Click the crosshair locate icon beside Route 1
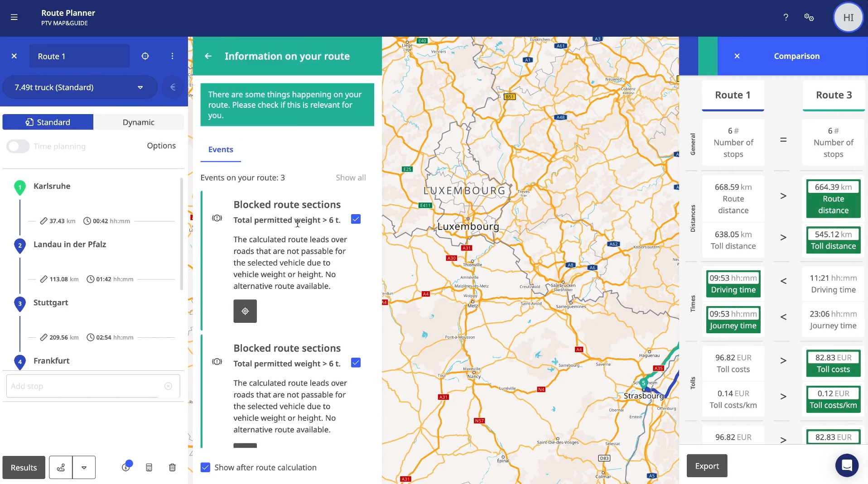Screen dimensions: 868x484 145,56
